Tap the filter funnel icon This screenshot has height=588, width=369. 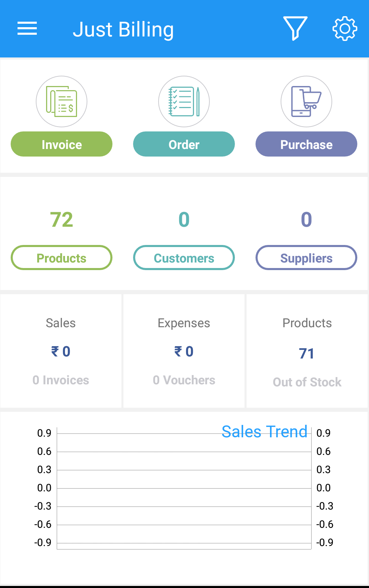tap(295, 29)
